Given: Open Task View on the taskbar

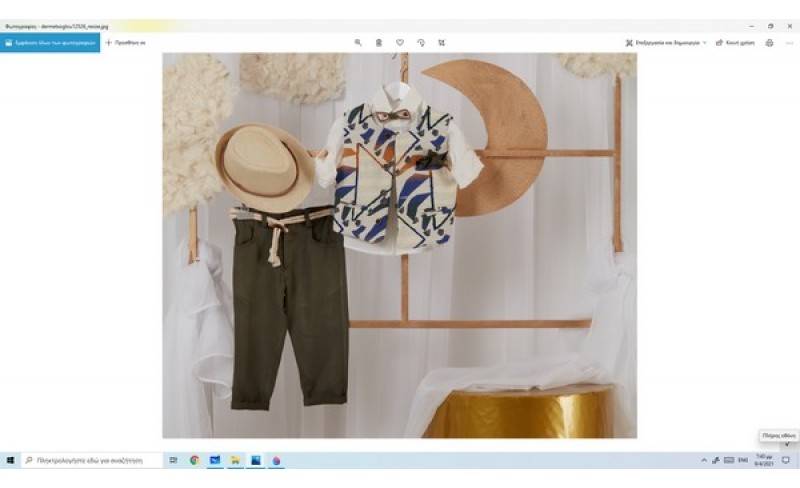Looking at the screenshot, I should click(173, 460).
